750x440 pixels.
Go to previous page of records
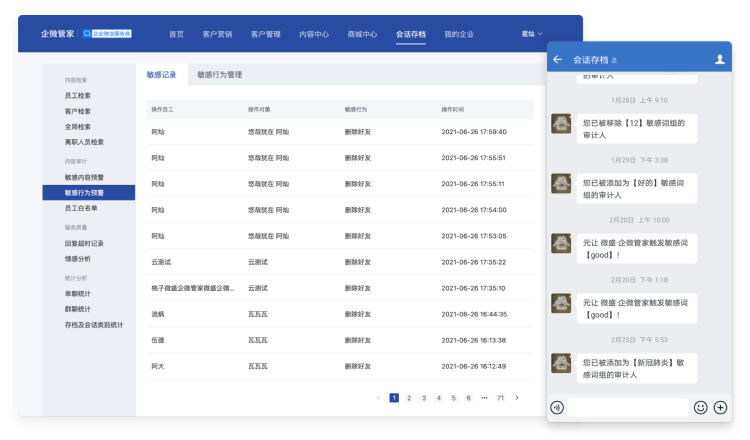[x=378, y=397]
